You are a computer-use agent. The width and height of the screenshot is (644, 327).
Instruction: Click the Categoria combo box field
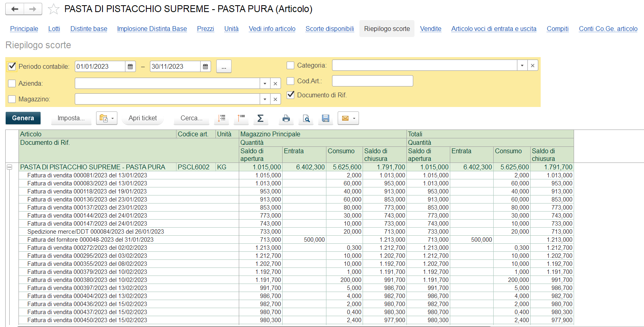[x=425, y=65]
